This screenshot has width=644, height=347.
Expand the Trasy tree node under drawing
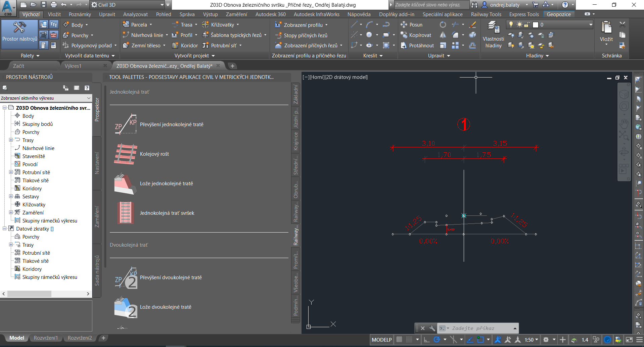(11, 140)
